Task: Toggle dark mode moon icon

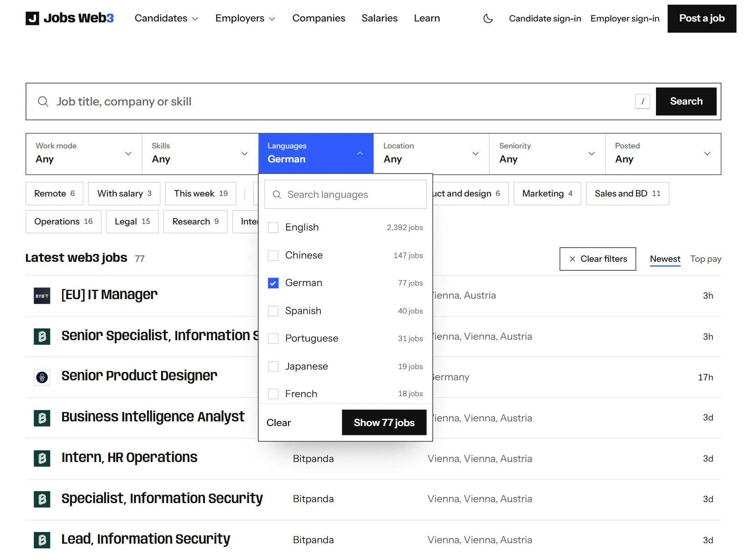Action: click(x=488, y=18)
